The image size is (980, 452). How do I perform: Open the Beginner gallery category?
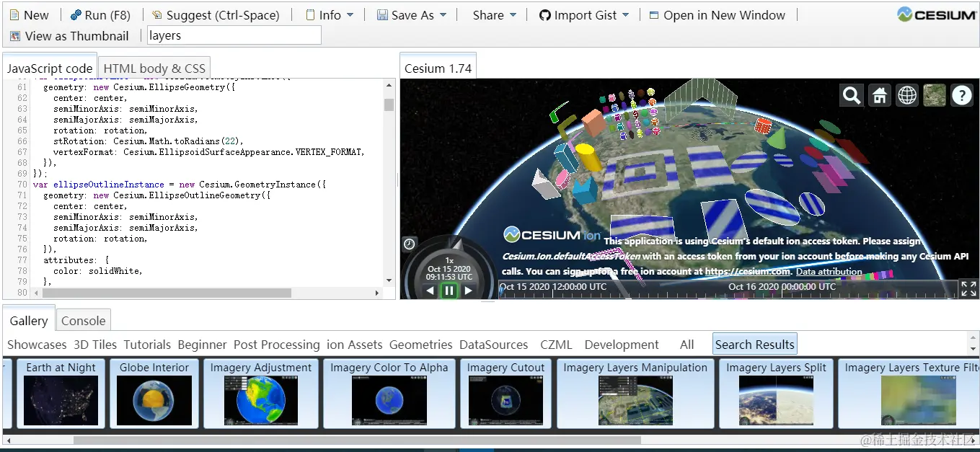coord(202,345)
